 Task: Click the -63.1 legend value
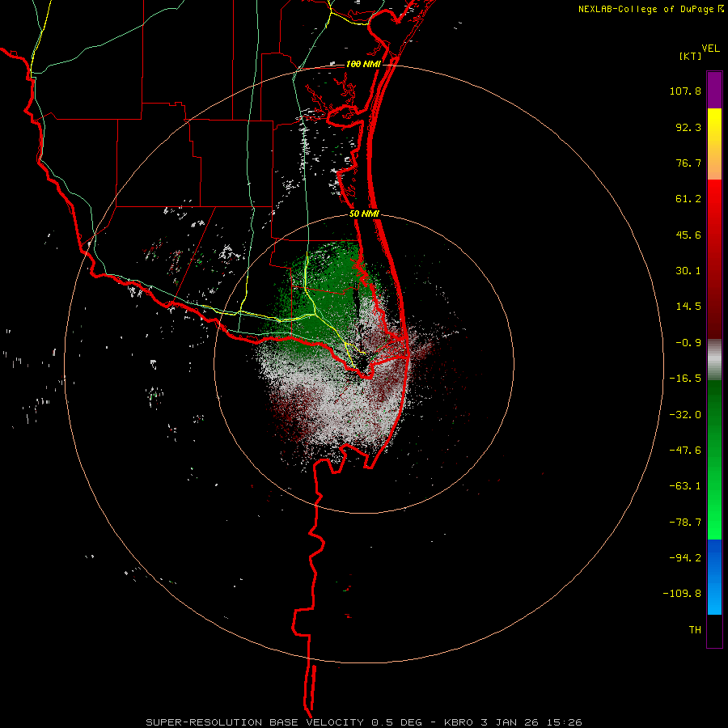[x=685, y=486]
